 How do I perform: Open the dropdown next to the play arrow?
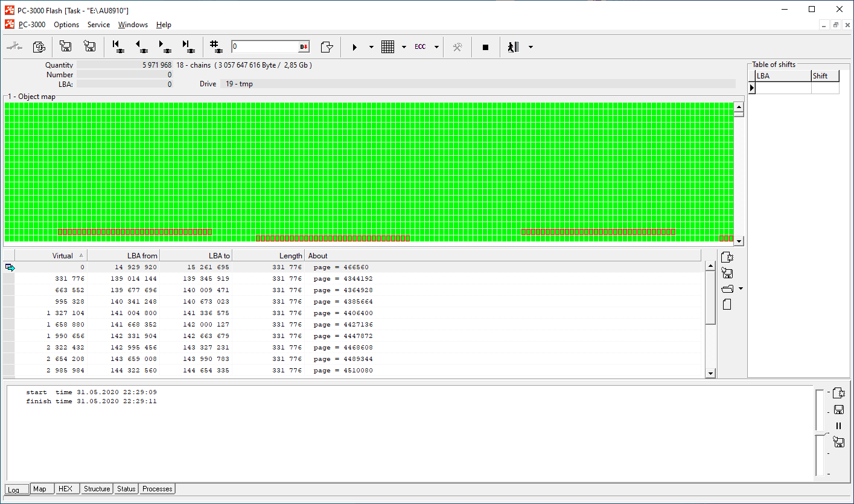[371, 47]
